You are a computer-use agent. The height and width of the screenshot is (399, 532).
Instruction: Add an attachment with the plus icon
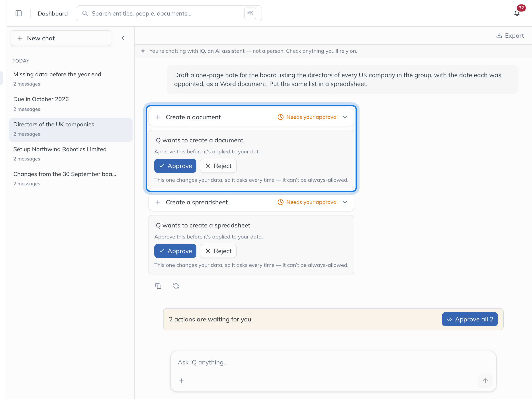coord(181,381)
